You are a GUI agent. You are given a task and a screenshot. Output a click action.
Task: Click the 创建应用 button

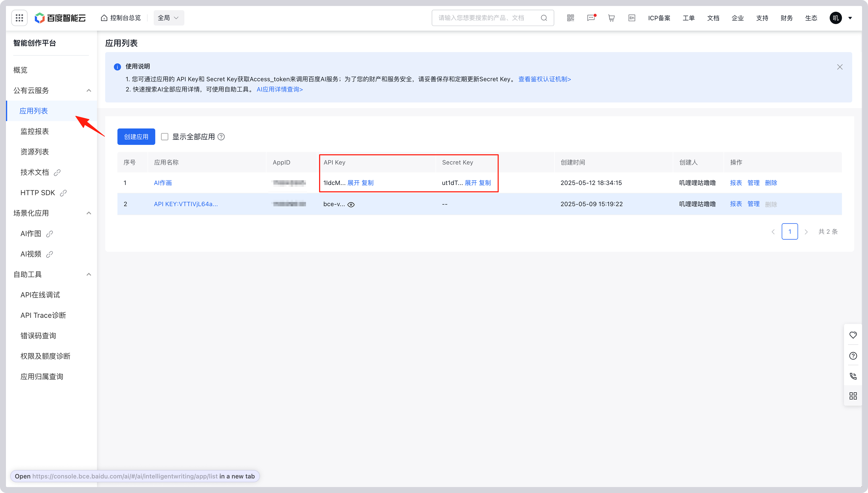[x=136, y=137]
